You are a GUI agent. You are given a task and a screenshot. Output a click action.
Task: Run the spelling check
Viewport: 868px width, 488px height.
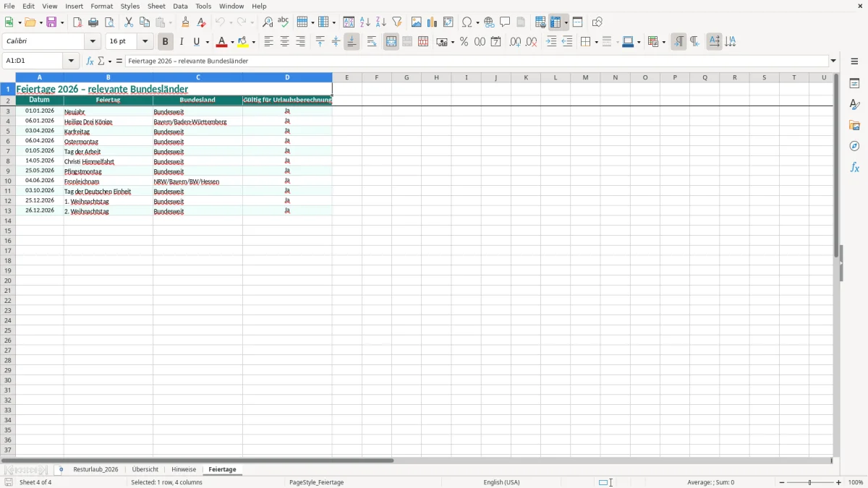point(284,22)
